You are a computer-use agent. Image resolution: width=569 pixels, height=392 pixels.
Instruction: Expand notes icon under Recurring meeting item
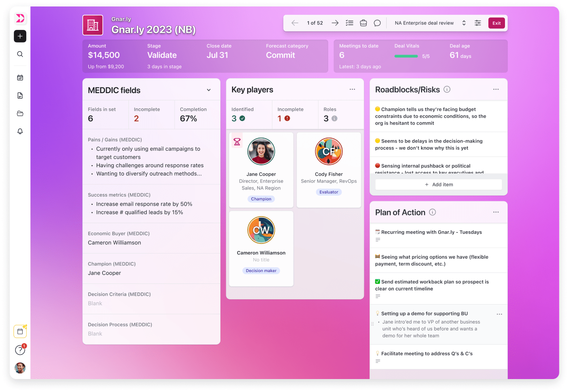(378, 240)
